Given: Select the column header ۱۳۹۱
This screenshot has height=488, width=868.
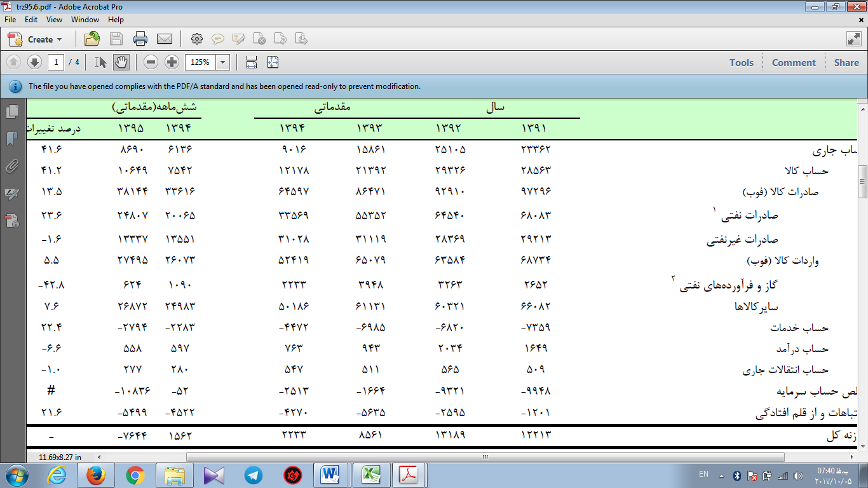Looking at the screenshot, I should click(x=534, y=128).
